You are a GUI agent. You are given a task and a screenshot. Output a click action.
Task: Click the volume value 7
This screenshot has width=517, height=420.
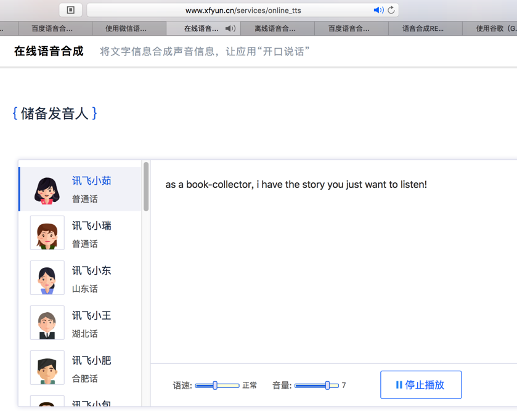pyautogui.click(x=344, y=385)
